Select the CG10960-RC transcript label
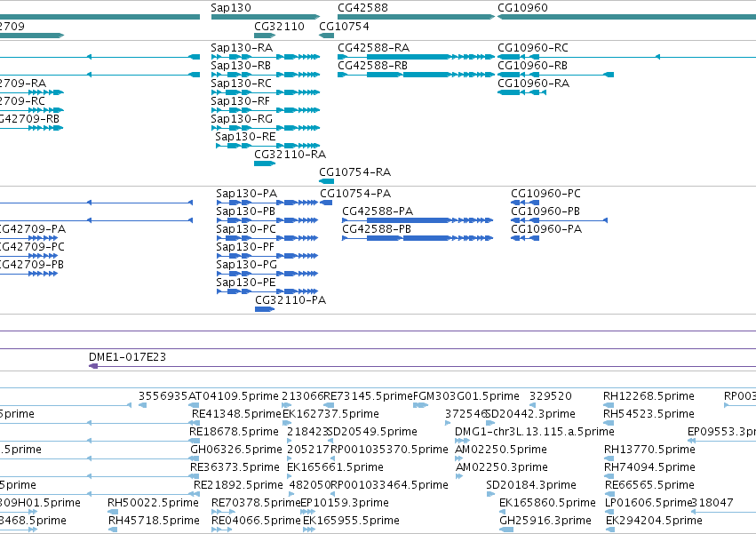The height and width of the screenshot is (534, 756). click(x=533, y=48)
